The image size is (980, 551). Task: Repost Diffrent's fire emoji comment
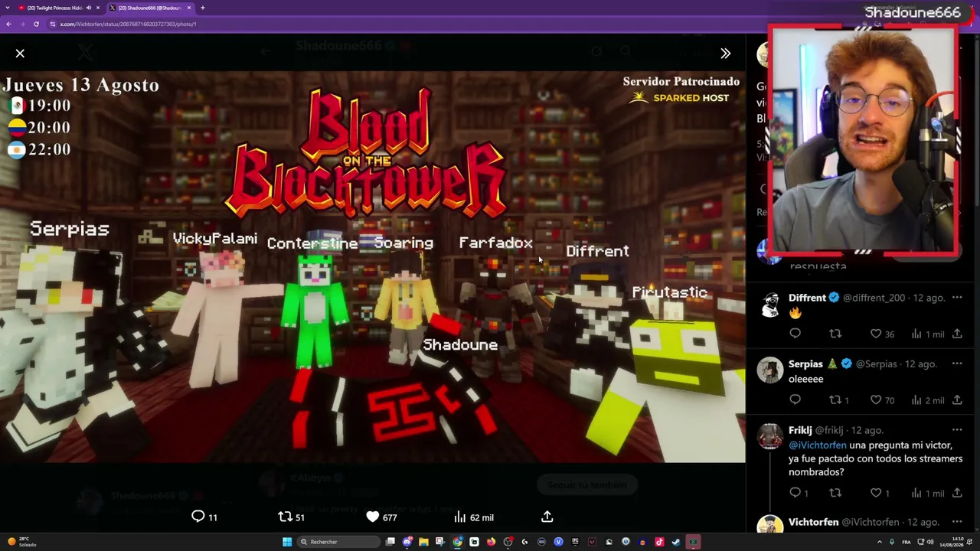835,334
